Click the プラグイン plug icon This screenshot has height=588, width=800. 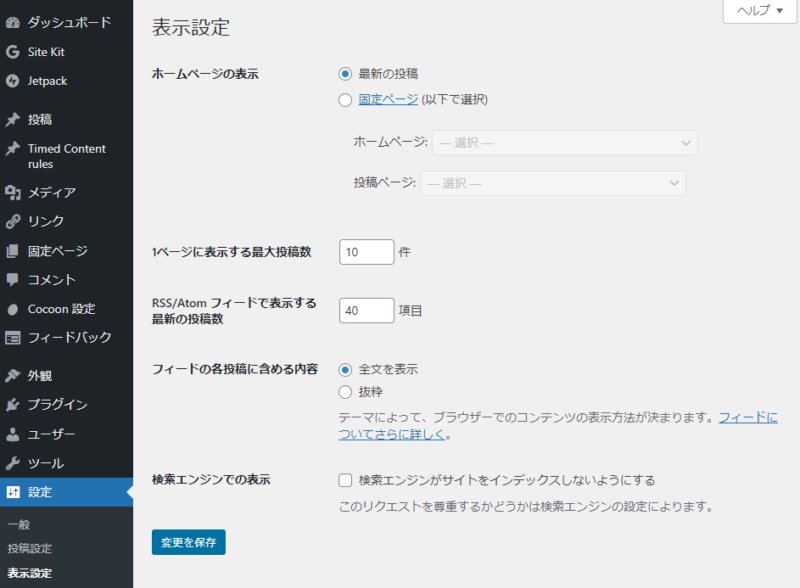tap(13, 405)
